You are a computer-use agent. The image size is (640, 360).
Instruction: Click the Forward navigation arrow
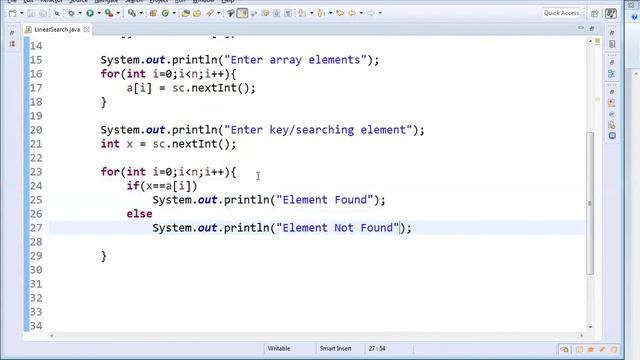coord(371,13)
